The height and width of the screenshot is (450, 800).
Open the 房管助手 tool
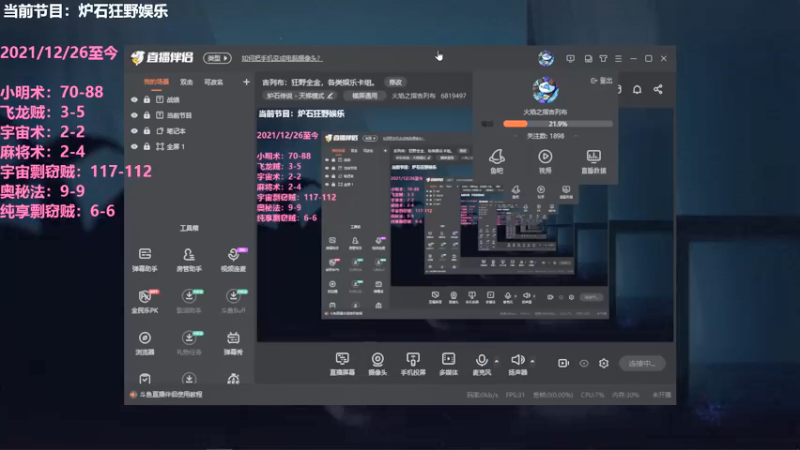coord(189,259)
